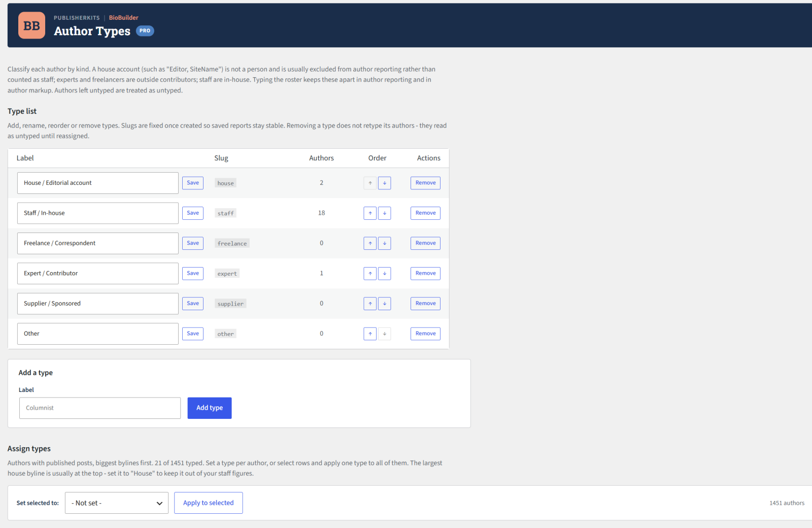Click the author count 2 in house row
This screenshot has height=528, width=812.
pyautogui.click(x=321, y=183)
